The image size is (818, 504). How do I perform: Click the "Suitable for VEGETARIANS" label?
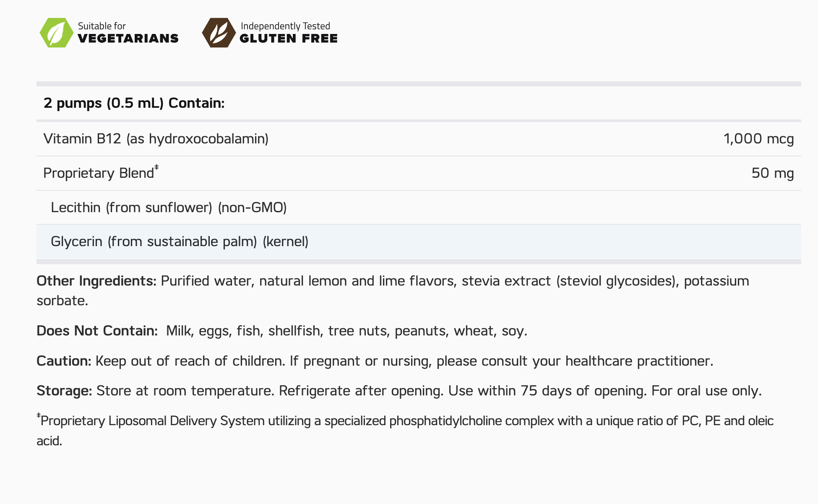128,33
